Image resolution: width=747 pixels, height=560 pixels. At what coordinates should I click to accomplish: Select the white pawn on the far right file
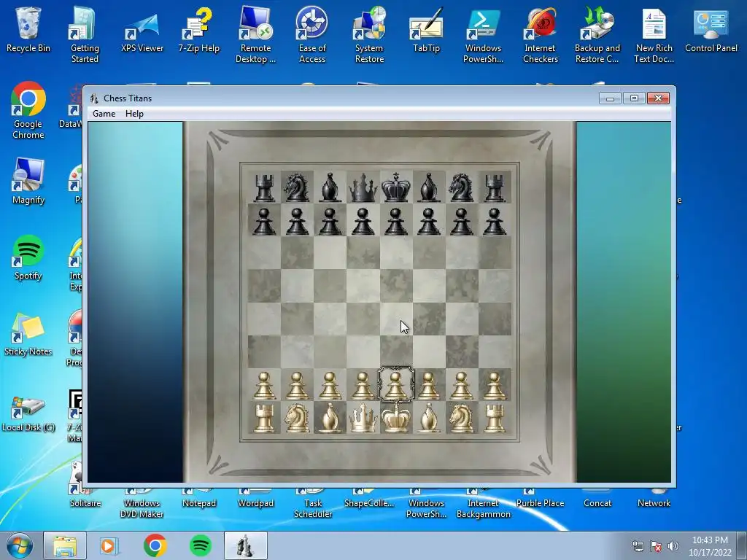[x=494, y=385]
